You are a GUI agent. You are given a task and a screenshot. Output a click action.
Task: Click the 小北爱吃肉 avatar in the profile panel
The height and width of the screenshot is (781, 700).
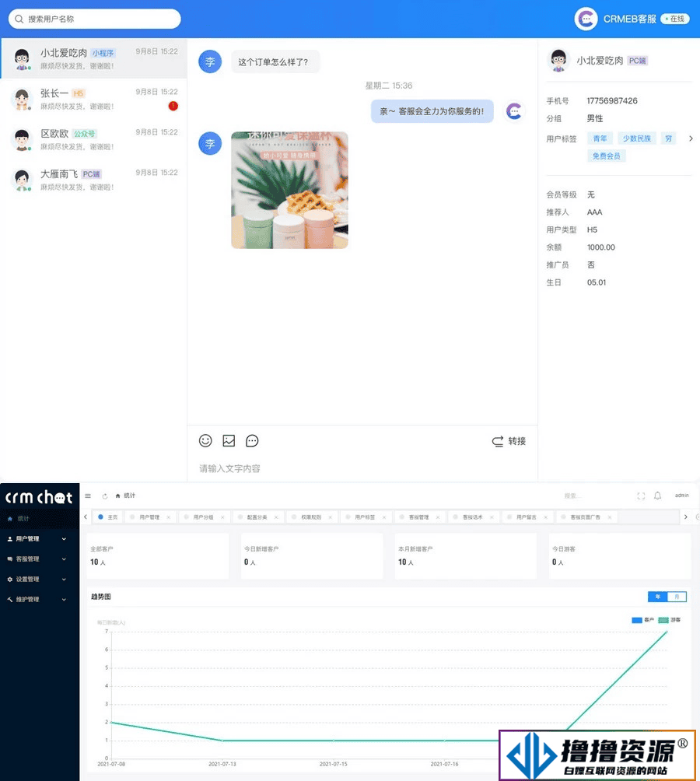tap(558, 60)
